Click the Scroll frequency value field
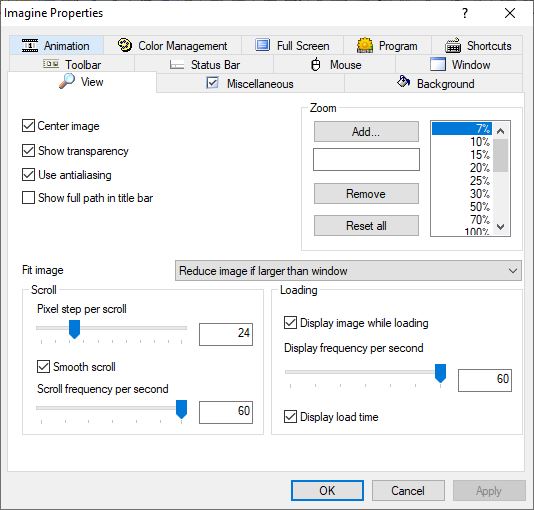 tap(226, 412)
